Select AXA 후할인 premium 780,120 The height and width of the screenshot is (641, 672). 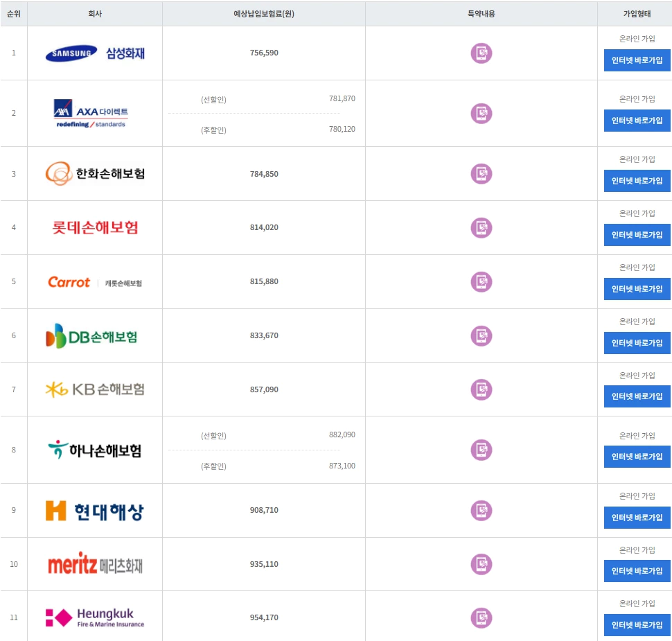(342, 129)
